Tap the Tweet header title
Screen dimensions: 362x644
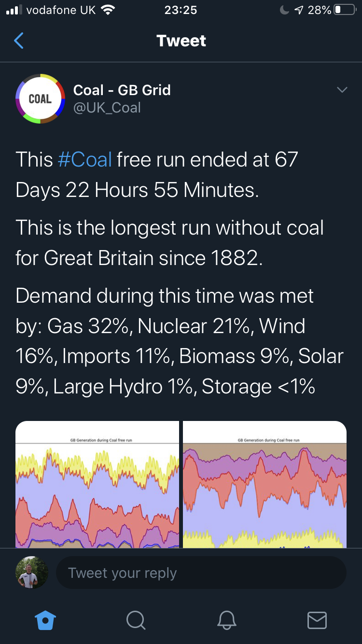(x=181, y=41)
